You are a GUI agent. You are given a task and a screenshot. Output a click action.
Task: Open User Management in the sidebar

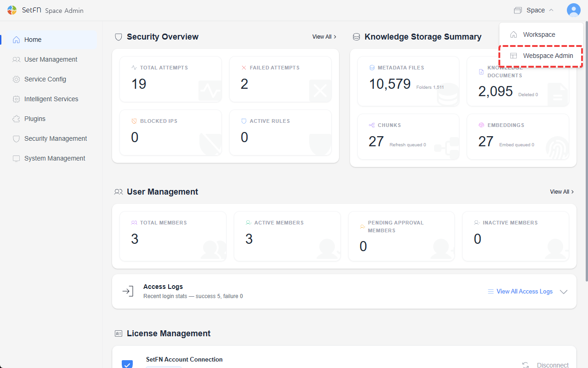(x=51, y=59)
